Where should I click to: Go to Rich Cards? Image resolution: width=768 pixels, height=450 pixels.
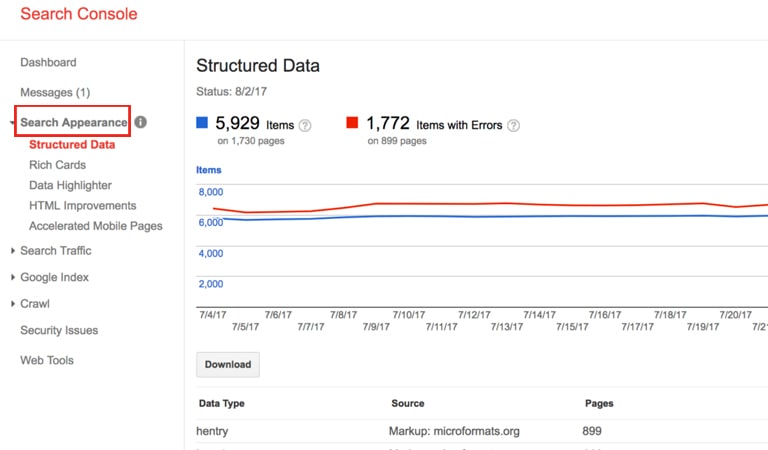57,165
